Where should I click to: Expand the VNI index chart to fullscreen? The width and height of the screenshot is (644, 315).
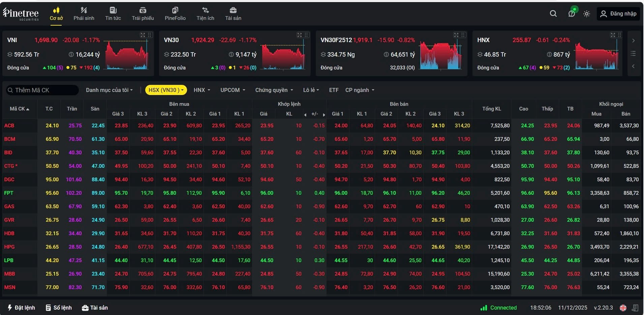point(143,35)
